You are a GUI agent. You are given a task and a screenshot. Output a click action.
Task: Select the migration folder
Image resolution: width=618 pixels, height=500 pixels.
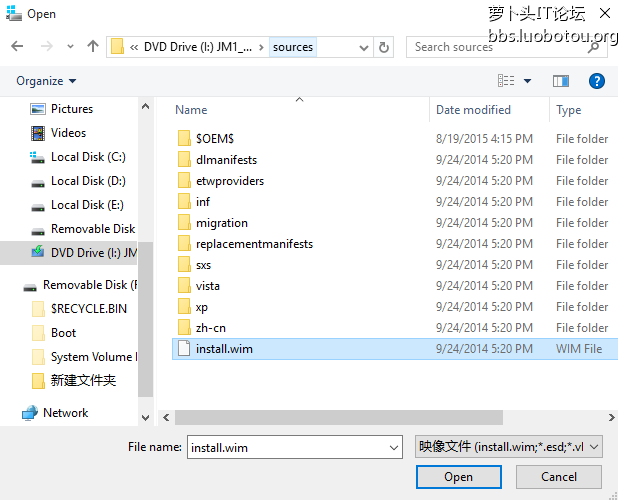221,223
